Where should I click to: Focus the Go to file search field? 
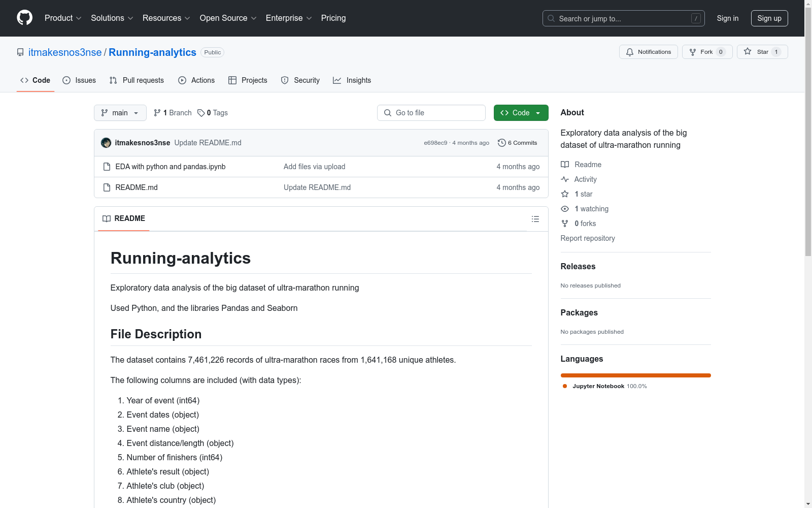click(431, 113)
